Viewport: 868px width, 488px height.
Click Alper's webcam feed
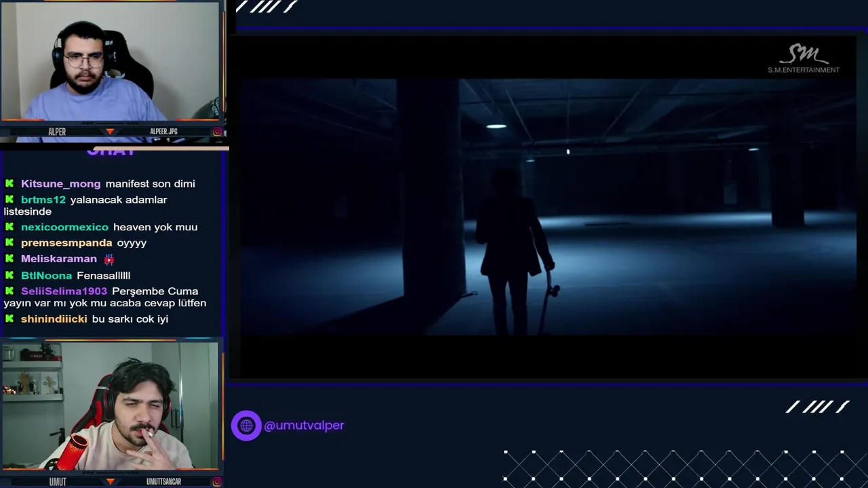111,62
